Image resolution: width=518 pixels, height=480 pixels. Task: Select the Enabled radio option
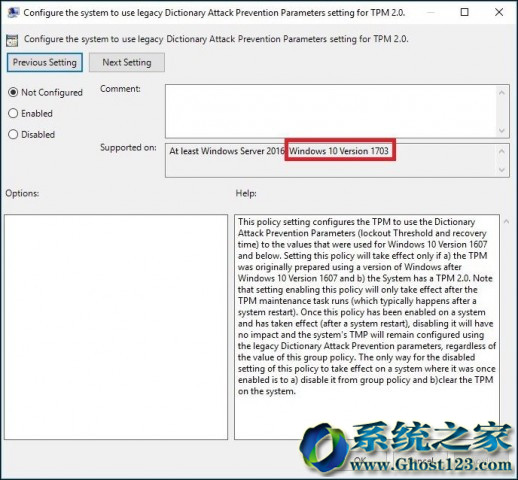13,113
